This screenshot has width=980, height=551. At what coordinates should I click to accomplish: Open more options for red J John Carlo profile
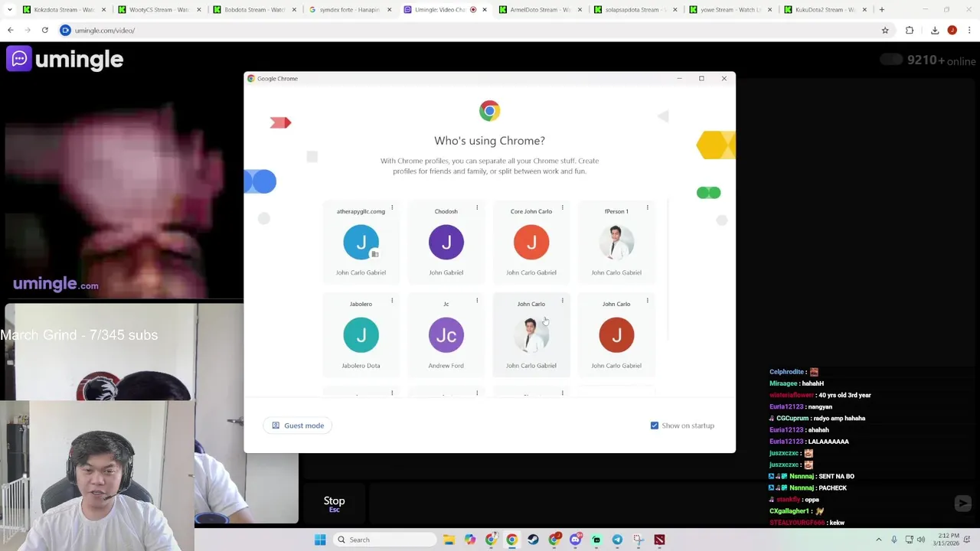coord(647,300)
